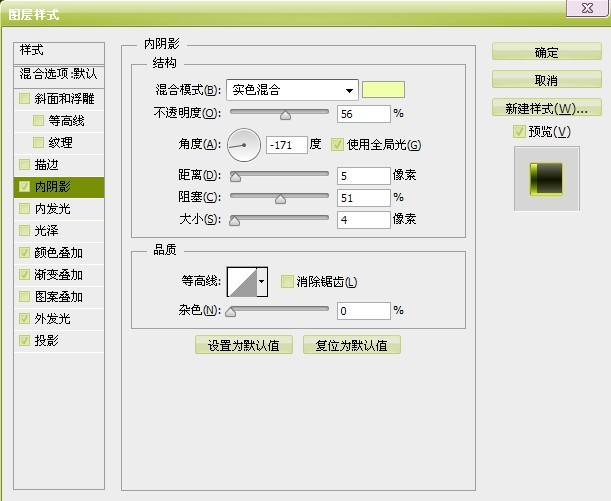Image resolution: width=611 pixels, height=501 pixels.
Task: Click the 阻塞 choke slider handle
Action: [281, 199]
